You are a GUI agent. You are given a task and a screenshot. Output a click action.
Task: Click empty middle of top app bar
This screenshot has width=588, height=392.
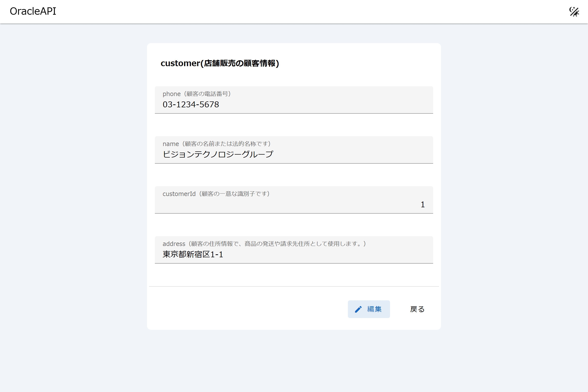294,12
